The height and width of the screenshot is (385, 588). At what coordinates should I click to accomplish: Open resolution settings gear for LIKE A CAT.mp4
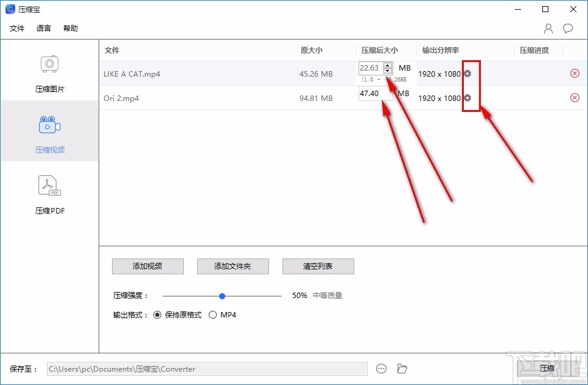[466, 73]
